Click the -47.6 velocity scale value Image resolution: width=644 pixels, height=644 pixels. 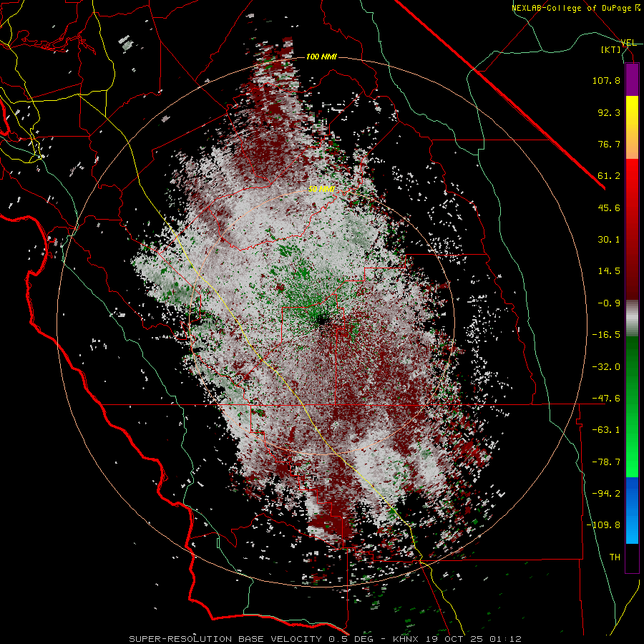click(606, 399)
